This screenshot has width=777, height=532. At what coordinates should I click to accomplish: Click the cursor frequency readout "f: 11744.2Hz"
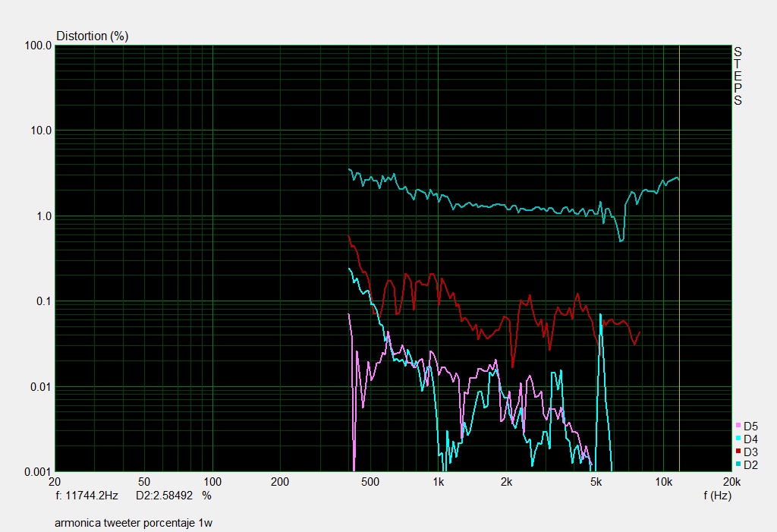87,496
